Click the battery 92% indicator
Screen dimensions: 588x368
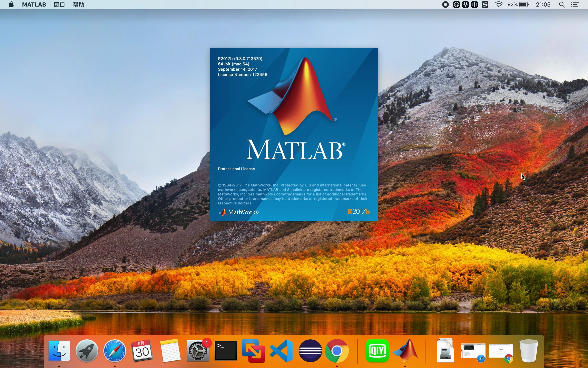tap(518, 4)
